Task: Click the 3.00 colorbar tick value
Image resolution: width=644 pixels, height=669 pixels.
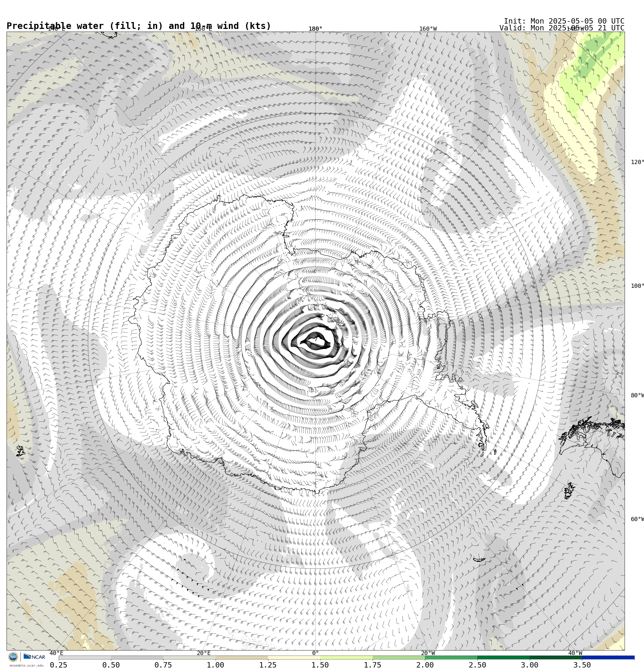Action: 530,665
